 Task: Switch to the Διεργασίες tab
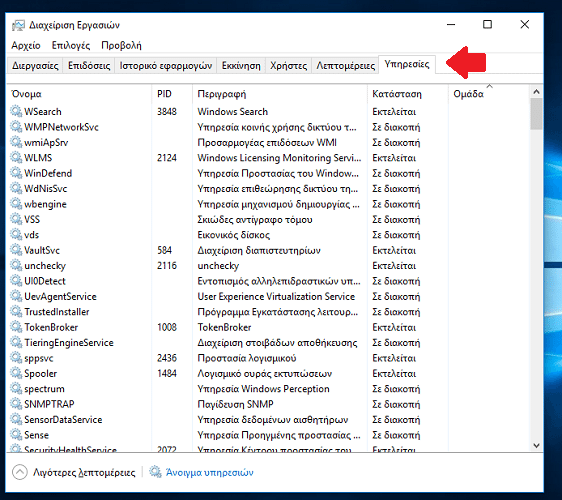(35, 66)
